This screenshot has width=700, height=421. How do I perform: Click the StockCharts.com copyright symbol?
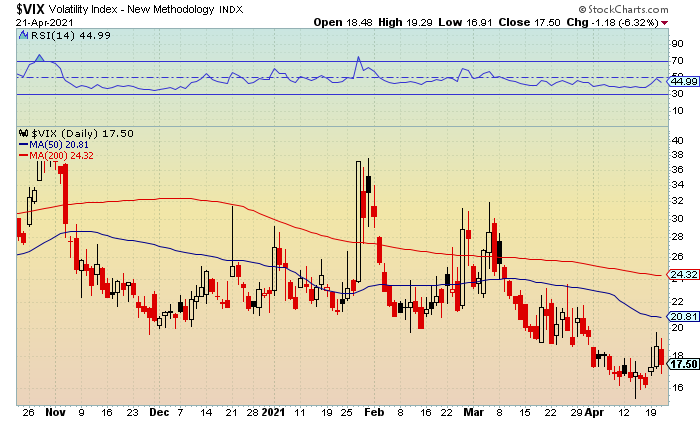(x=582, y=9)
